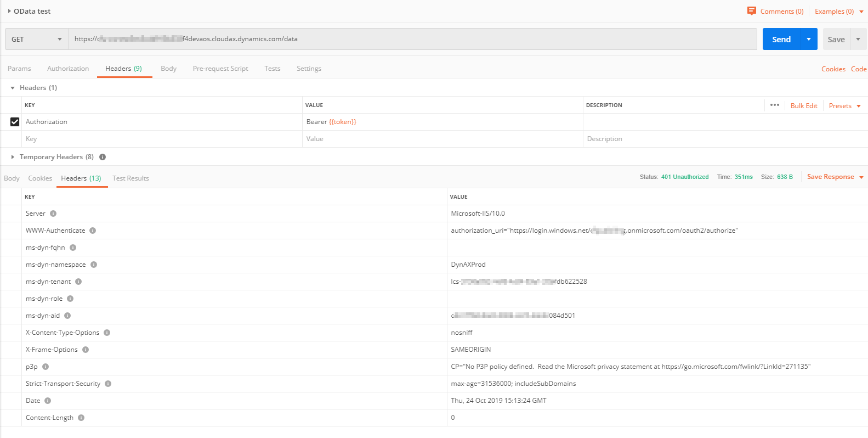Select the request Headers (9) tab
This screenshot has height=438, width=868.
[124, 69]
